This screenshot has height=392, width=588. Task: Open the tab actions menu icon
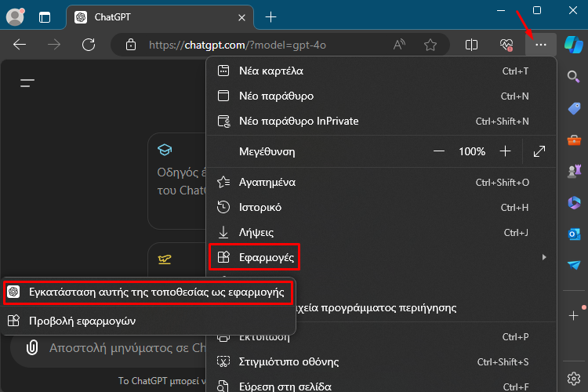[45, 17]
